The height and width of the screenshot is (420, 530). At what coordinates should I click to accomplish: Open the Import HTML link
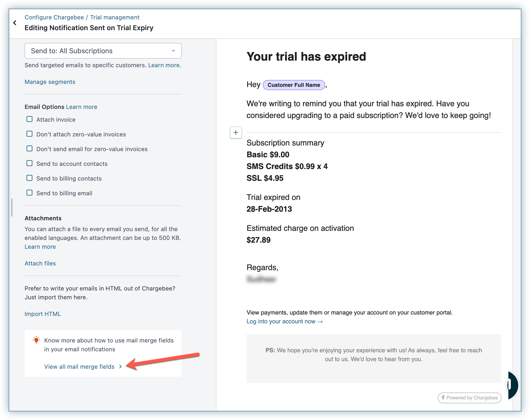tap(42, 314)
